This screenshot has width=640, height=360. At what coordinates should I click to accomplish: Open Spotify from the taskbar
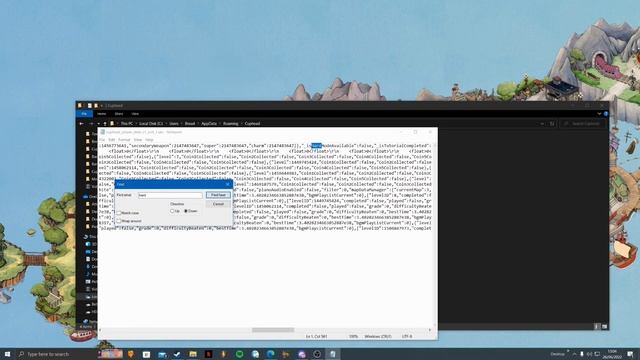(240, 354)
